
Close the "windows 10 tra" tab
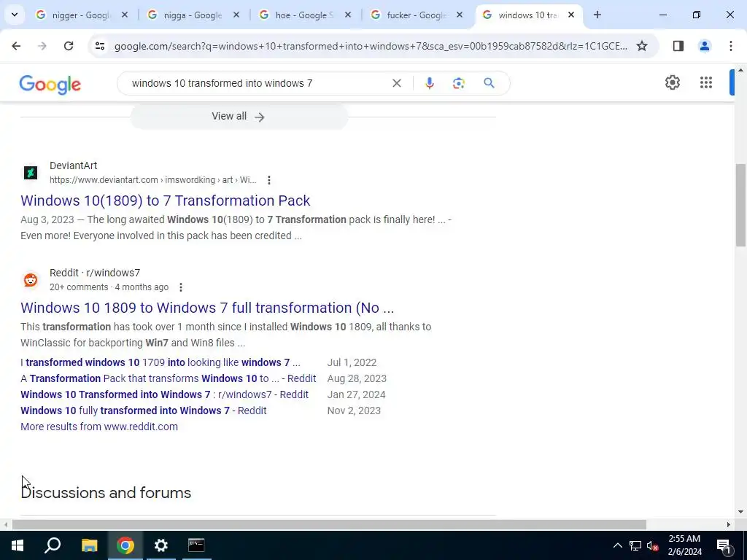(x=571, y=15)
